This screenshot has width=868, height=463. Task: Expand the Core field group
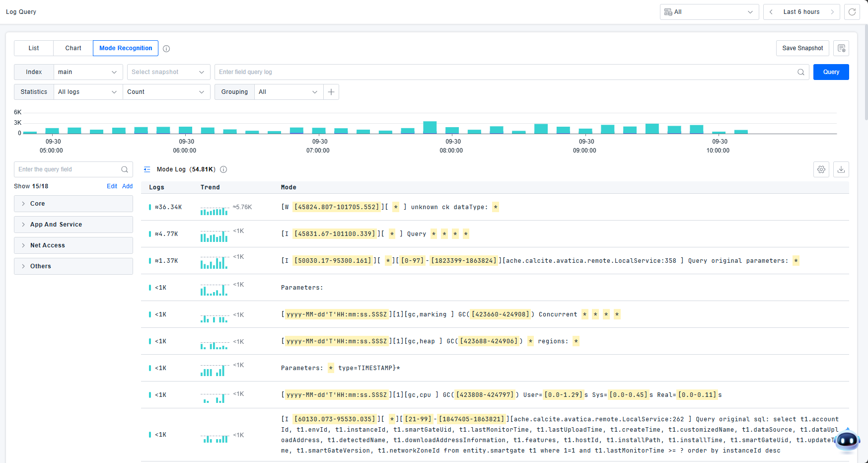(x=73, y=204)
